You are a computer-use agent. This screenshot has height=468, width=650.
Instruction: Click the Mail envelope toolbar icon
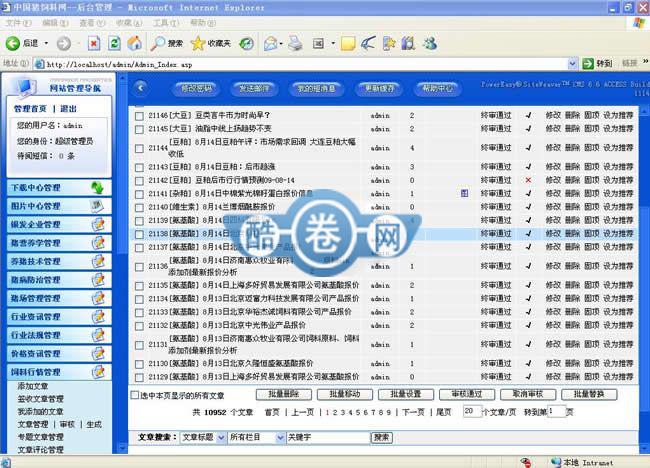tap(270, 43)
